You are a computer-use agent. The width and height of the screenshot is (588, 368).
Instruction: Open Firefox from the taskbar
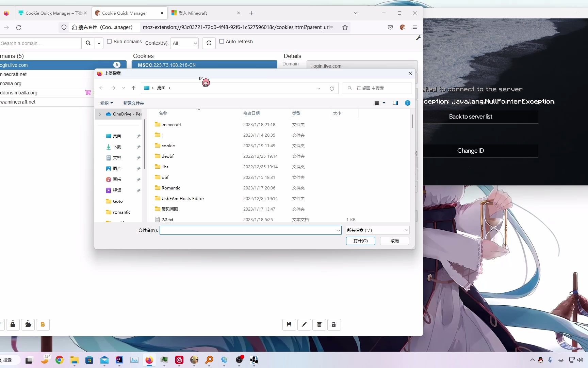[x=149, y=360]
